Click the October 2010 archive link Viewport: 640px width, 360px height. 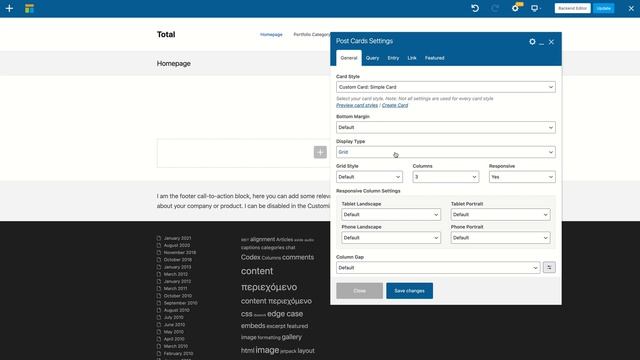pyautogui.click(x=178, y=296)
